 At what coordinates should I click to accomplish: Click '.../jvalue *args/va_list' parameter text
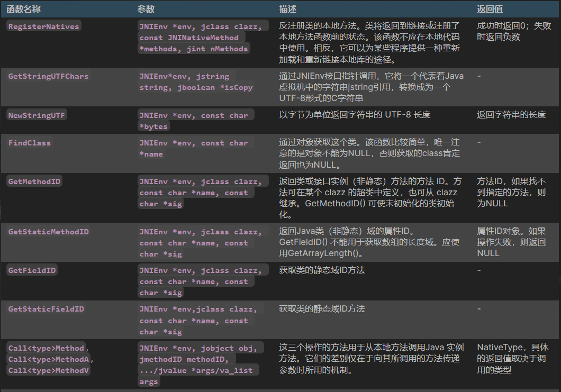(x=196, y=370)
